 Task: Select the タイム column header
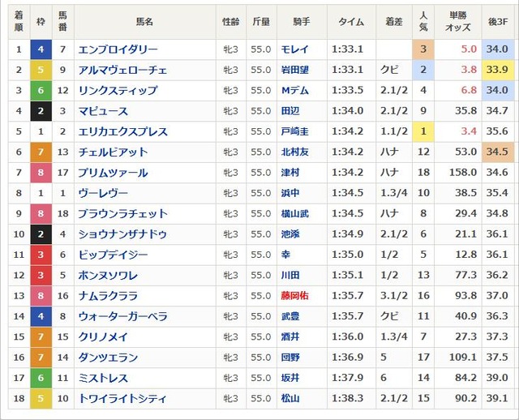click(351, 22)
